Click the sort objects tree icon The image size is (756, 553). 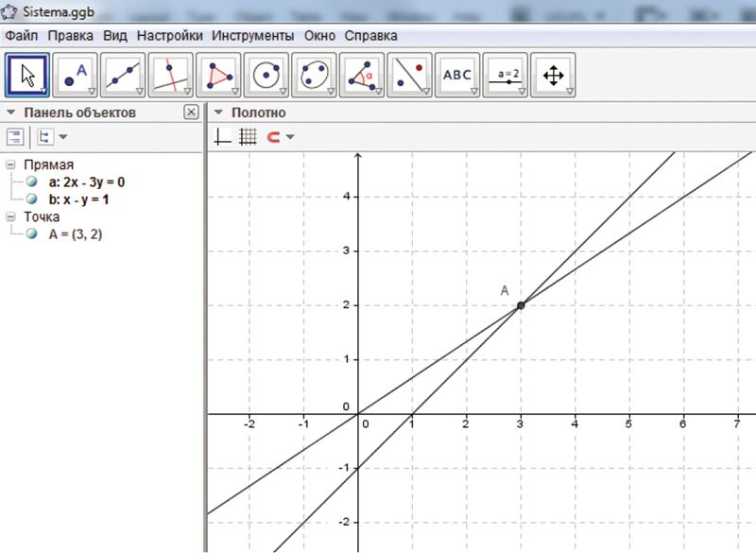[x=44, y=137]
